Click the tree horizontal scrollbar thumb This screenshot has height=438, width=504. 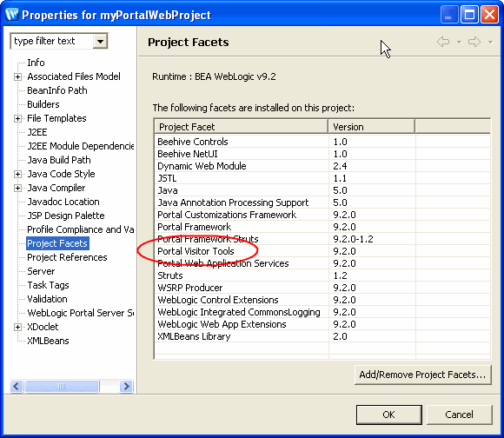click(62, 386)
